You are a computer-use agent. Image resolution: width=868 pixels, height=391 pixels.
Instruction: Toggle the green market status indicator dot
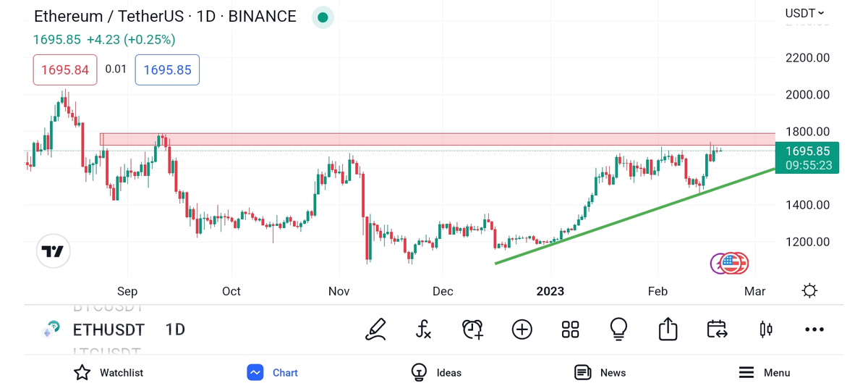coord(323,17)
